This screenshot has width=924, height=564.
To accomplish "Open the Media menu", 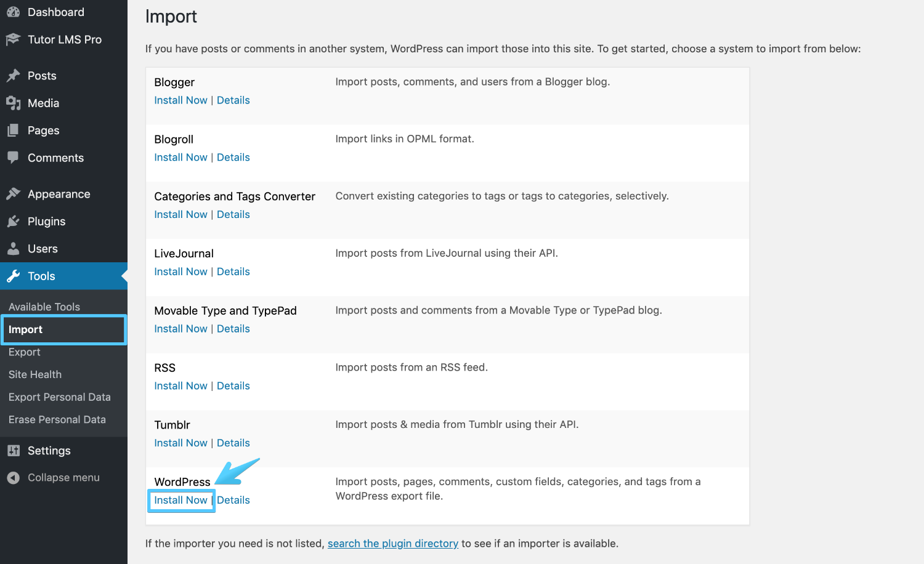I will 43,103.
